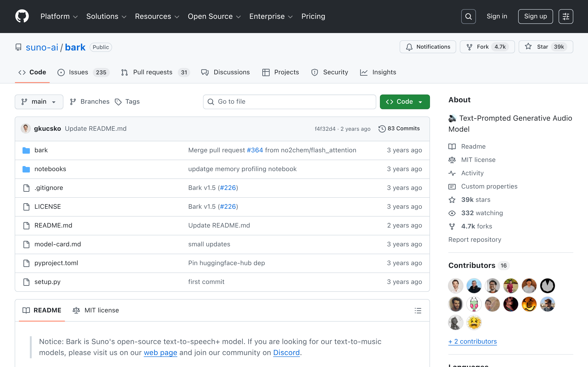This screenshot has height=367, width=588.
Task: Click the commit history clock icon
Action: click(382, 129)
